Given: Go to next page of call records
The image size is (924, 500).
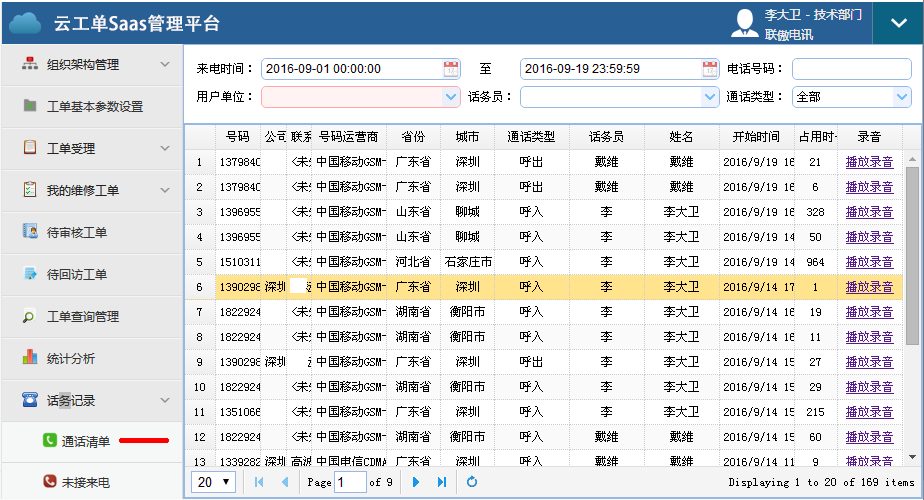Looking at the screenshot, I should tap(415, 482).
